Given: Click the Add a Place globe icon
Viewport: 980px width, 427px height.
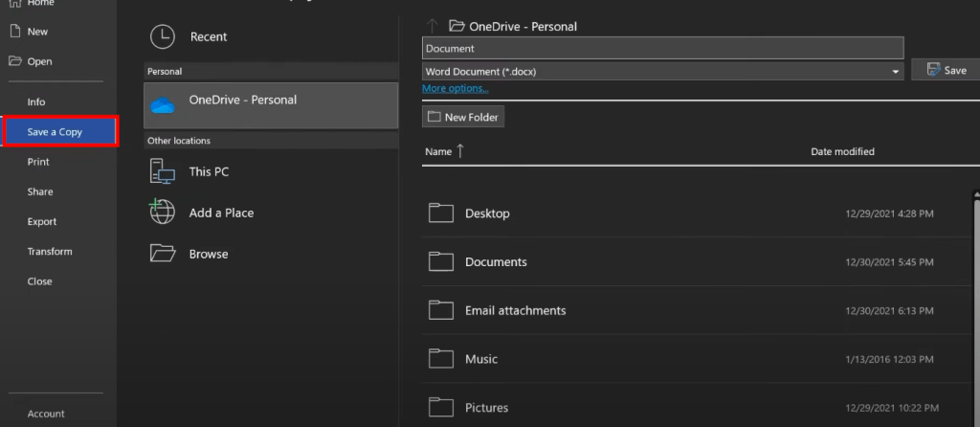Looking at the screenshot, I should [162, 212].
